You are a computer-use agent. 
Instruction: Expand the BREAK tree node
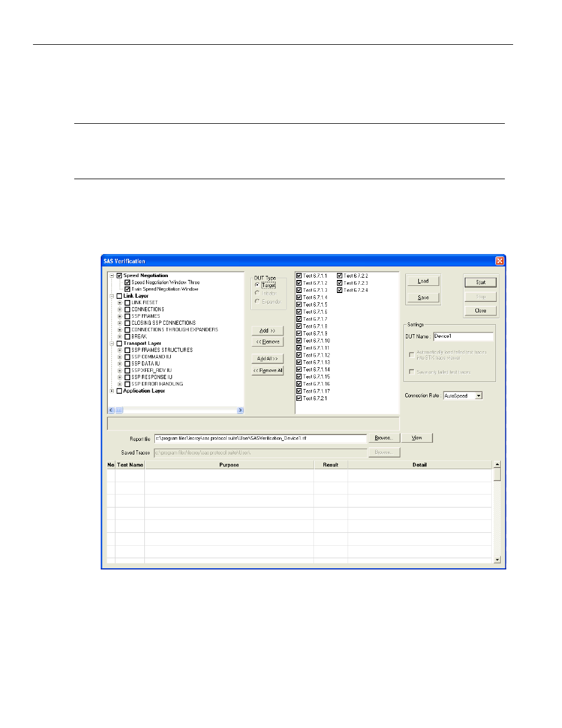coord(120,337)
